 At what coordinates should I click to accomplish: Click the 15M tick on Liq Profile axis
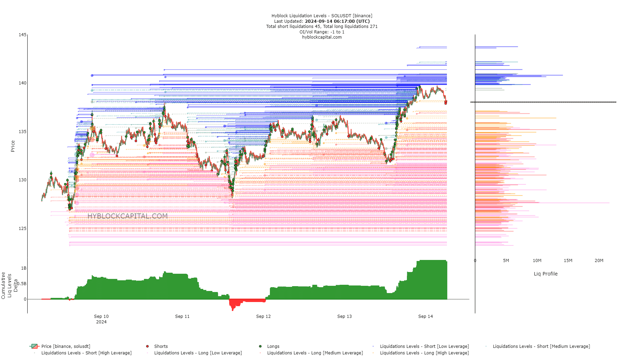568,261
